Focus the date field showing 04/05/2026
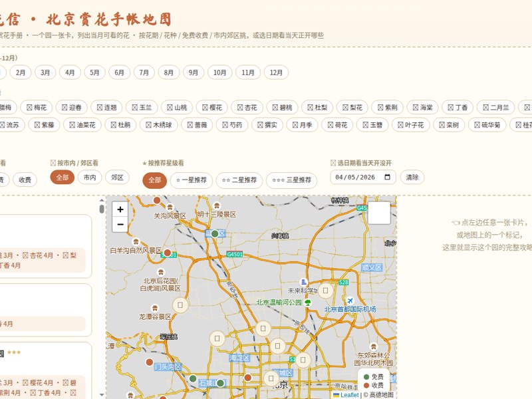This screenshot has height=399, width=532. 363,177
